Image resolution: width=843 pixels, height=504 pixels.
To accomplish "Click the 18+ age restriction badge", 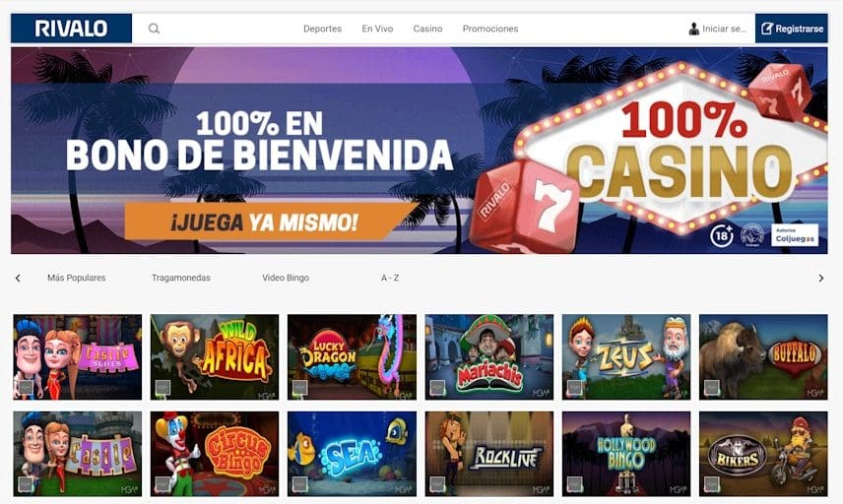I will tap(722, 235).
